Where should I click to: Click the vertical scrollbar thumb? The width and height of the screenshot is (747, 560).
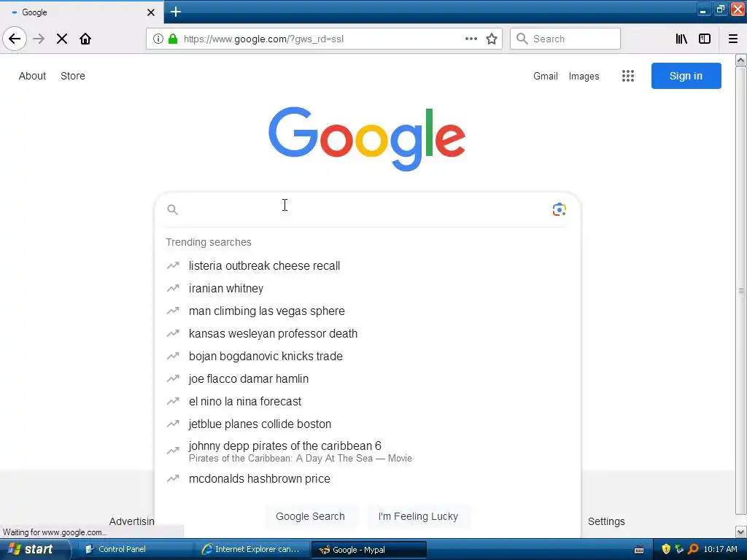[x=741, y=290]
